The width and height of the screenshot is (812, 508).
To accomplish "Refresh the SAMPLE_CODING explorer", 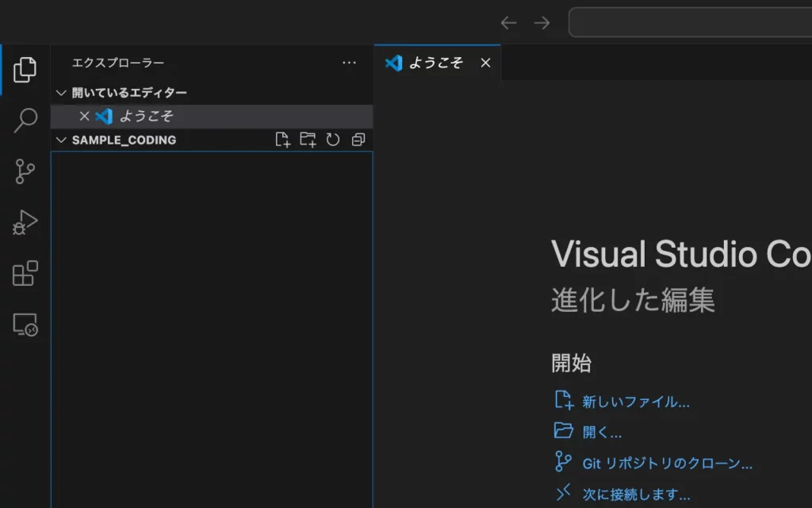I will [x=333, y=140].
